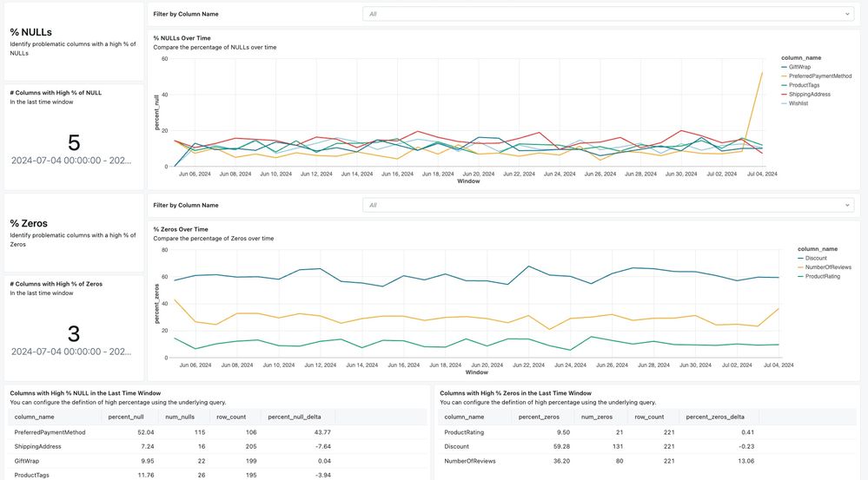Click the row_count header in Zeros table
The height and width of the screenshot is (480, 868).
649,417
